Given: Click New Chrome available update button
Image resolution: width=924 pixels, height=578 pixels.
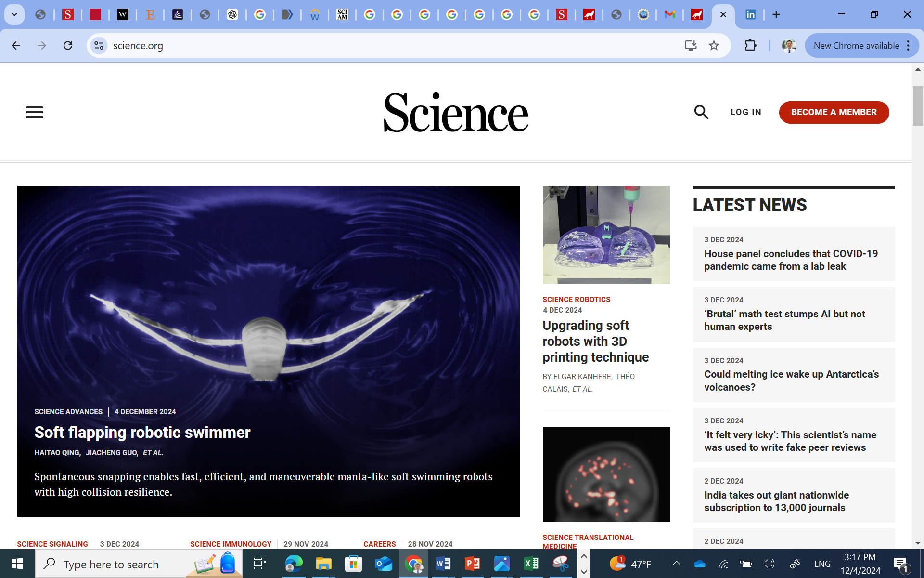Looking at the screenshot, I should (x=856, y=45).
